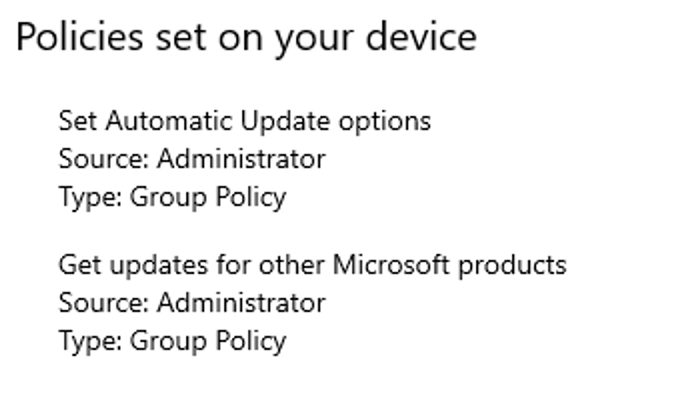Image resolution: width=678 pixels, height=394 pixels.
Task: Click Source line under Set Automatic Update options
Action: [192, 159]
